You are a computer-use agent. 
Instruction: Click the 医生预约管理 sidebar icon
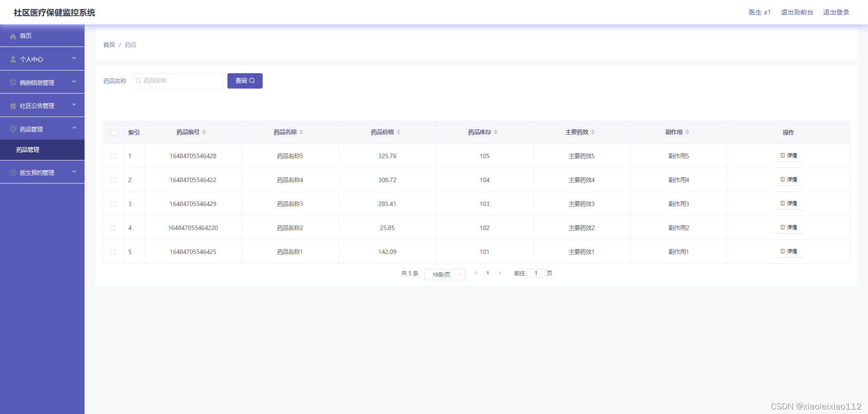click(x=13, y=173)
